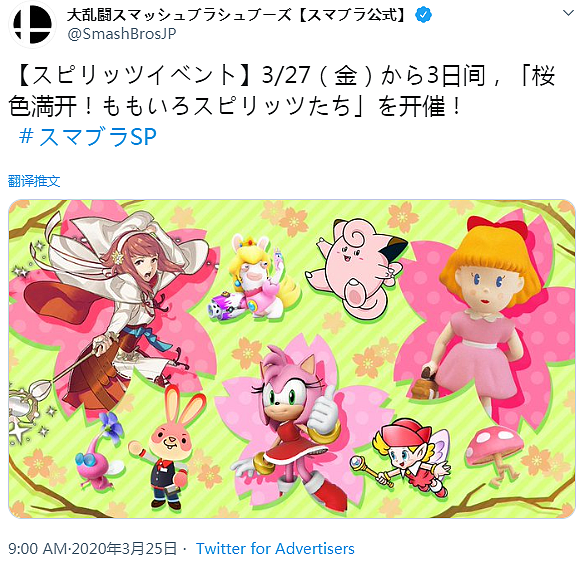
Task: Click Rabbid Peach holding a phone
Action: [253, 277]
